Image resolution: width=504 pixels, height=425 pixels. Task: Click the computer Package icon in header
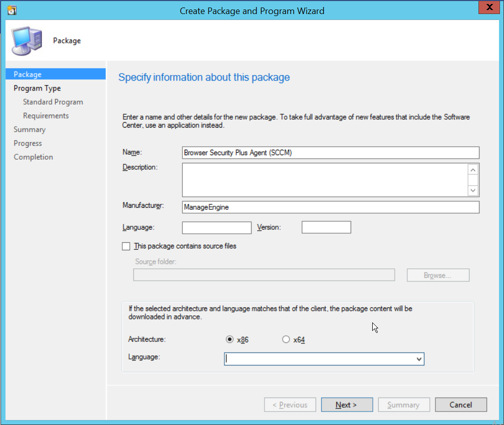pos(27,41)
